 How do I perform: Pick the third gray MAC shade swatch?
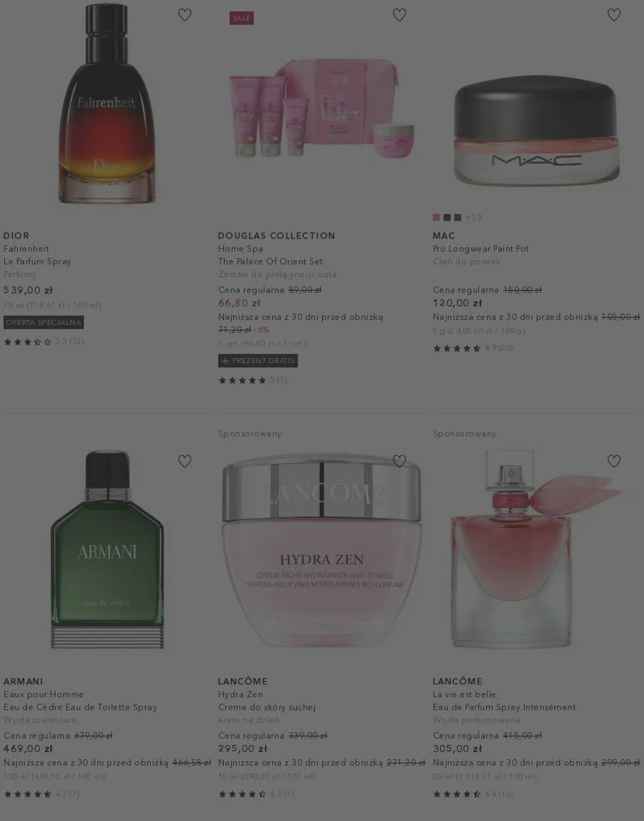pos(457,217)
